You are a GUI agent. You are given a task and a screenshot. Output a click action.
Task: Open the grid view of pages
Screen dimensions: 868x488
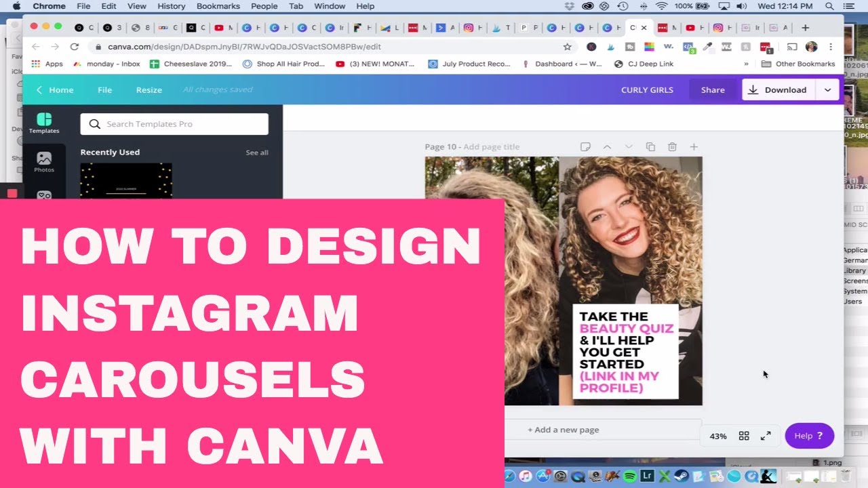744,436
